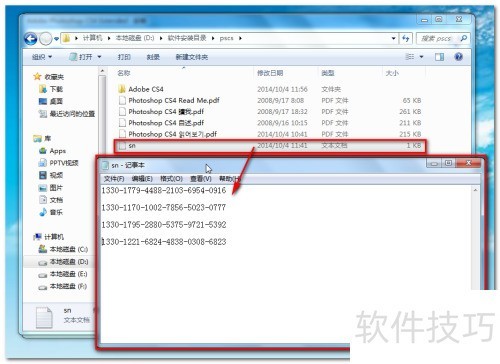Sort files by 类型 column header
This screenshot has width=500, height=364.
328,73
